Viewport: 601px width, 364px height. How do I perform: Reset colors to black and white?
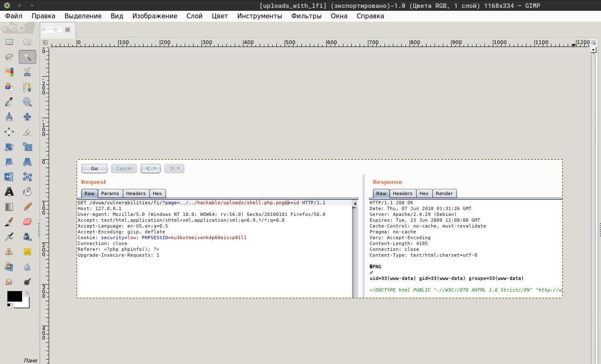point(9,305)
